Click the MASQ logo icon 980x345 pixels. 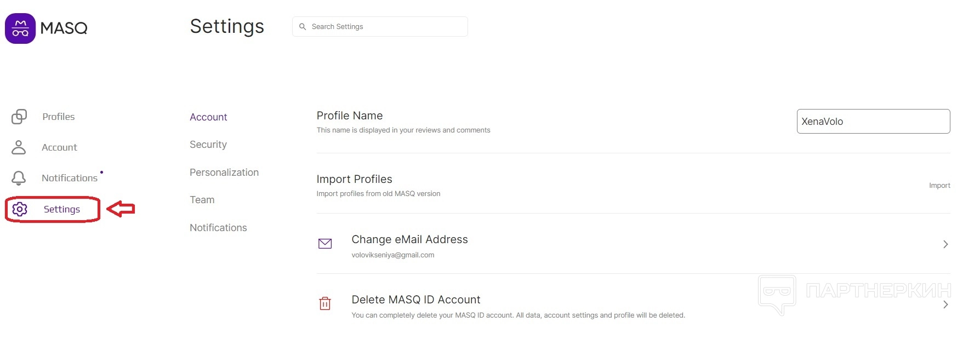coord(20,28)
